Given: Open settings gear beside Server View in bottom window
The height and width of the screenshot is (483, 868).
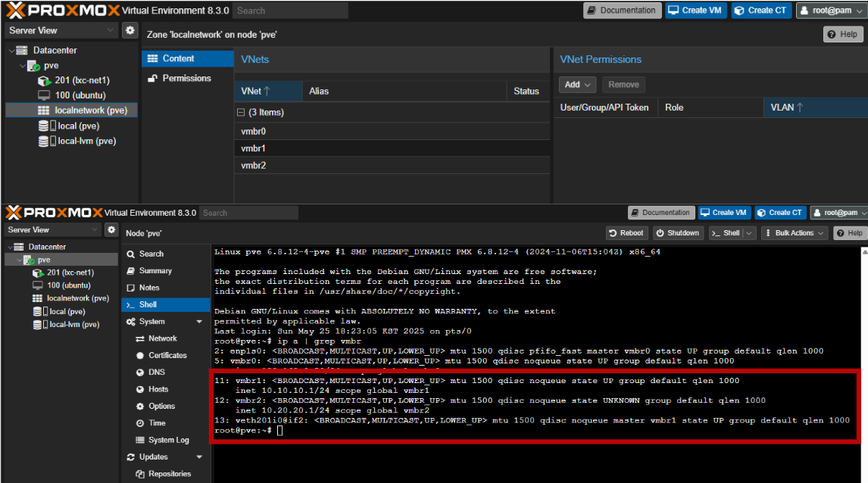Looking at the screenshot, I should (111, 229).
